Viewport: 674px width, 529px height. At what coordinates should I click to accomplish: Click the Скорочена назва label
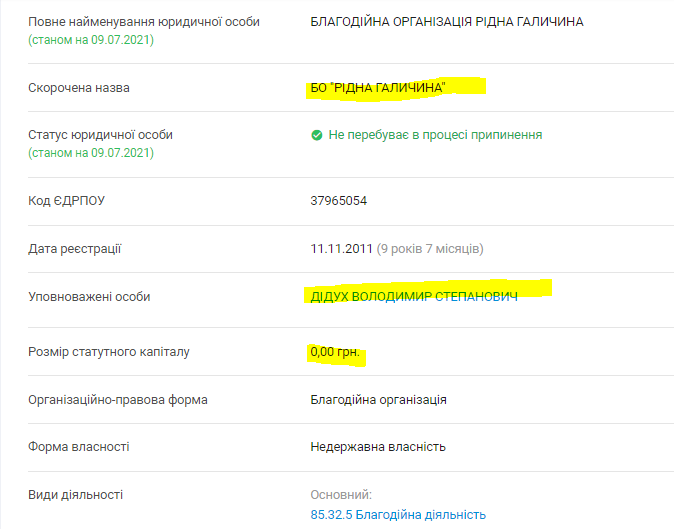pos(79,88)
